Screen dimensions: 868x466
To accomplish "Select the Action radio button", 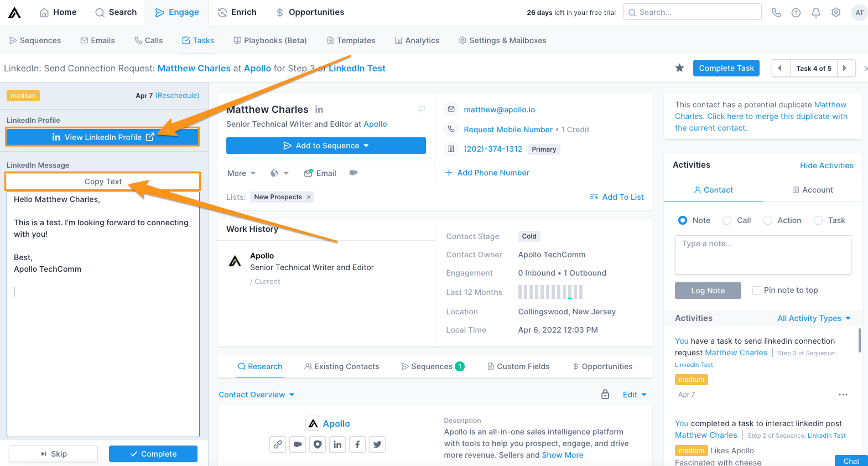I will point(768,220).
